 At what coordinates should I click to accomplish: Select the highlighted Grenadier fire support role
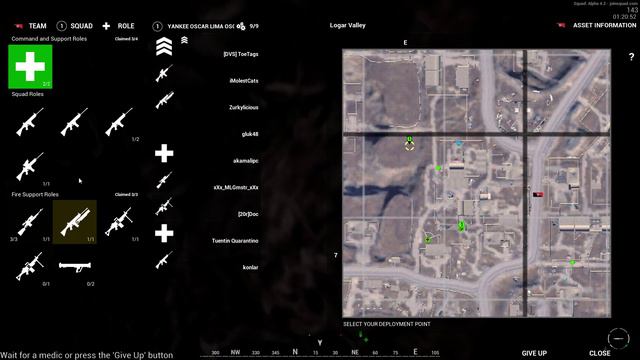tap(75, 222)
